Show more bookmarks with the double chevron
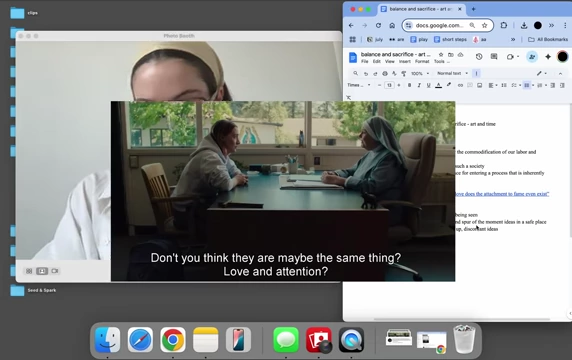 pos(513,39)
